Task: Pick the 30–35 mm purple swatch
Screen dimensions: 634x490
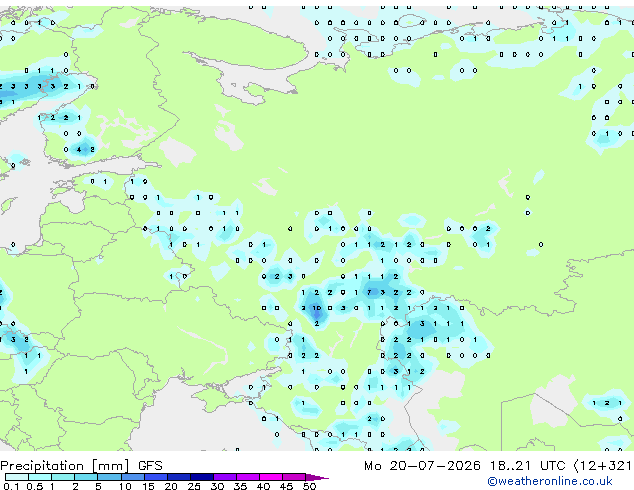Action: click(225, 477)
